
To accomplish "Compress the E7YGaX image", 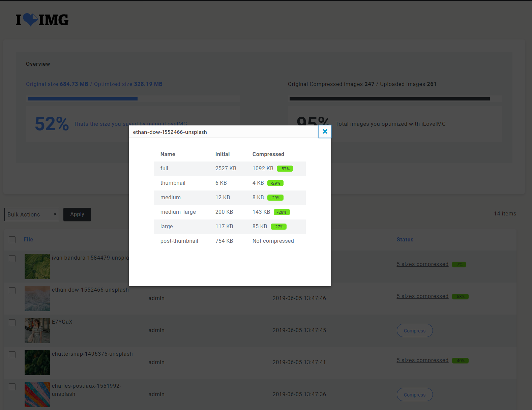I will click(x=414, y=330).
